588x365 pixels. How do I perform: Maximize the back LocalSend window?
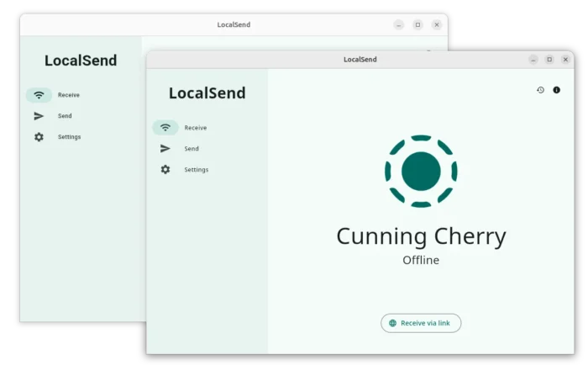[417, 24]
